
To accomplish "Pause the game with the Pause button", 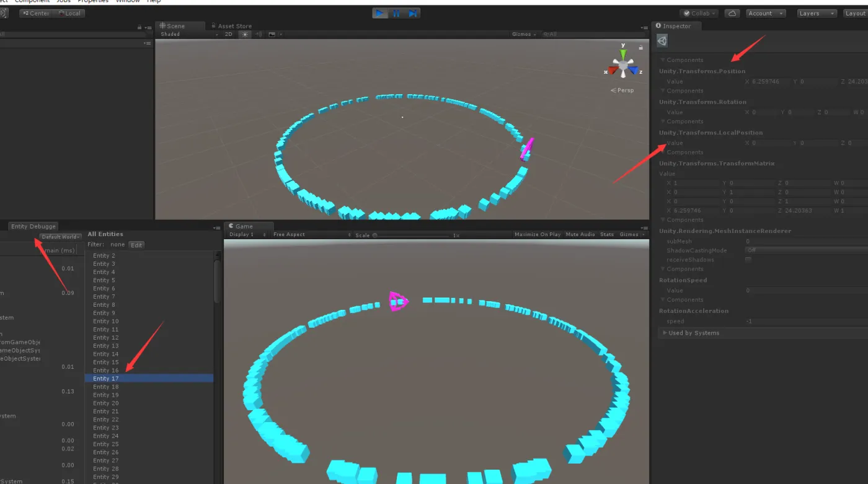I will (x=396, y=13).
